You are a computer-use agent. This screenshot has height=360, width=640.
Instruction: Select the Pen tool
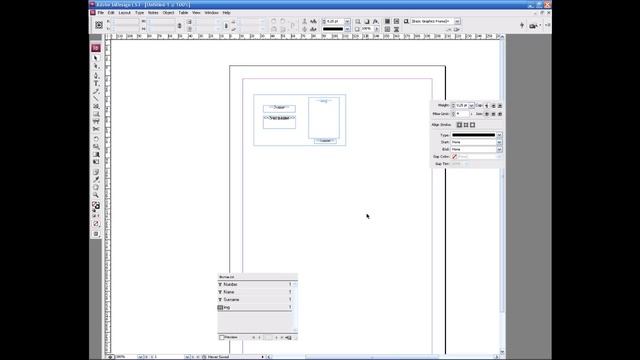click(96, 76)
